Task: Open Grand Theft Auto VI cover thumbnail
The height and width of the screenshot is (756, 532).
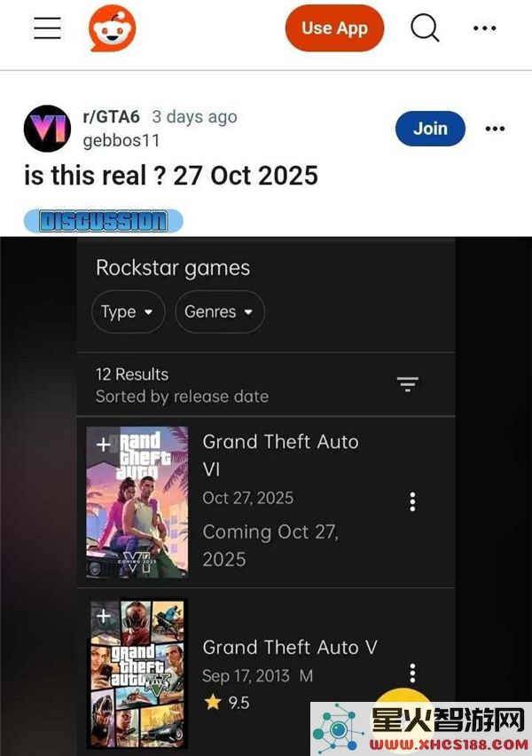Action: (137, 502)
